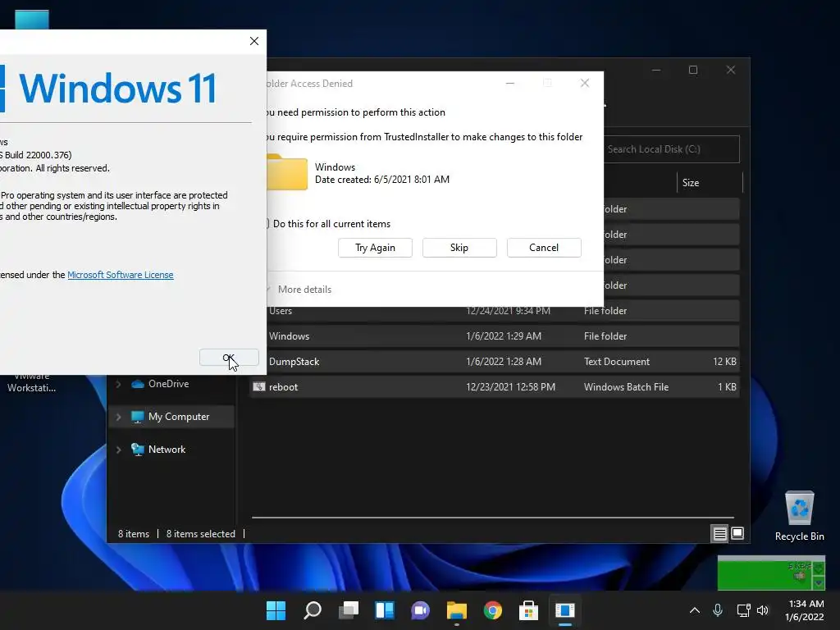The image size is (840, 630).
Task: Click the Search Local Disk (C:) field
Action: [671, 149]
